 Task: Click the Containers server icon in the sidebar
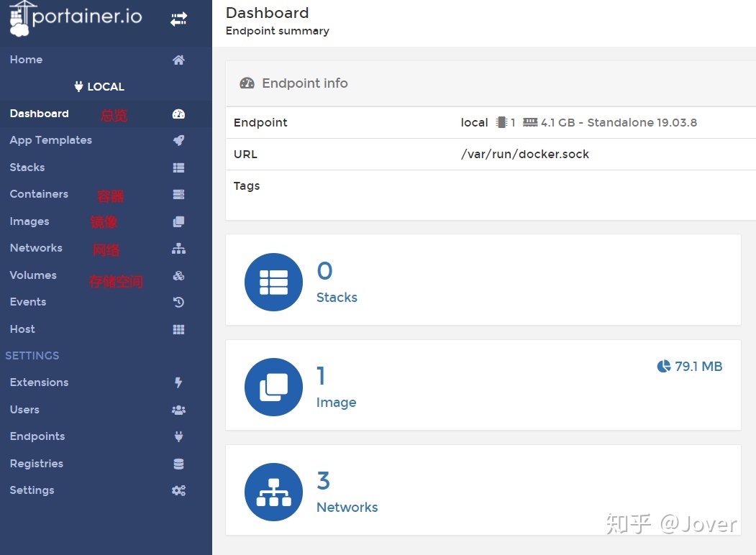point(178,195)
